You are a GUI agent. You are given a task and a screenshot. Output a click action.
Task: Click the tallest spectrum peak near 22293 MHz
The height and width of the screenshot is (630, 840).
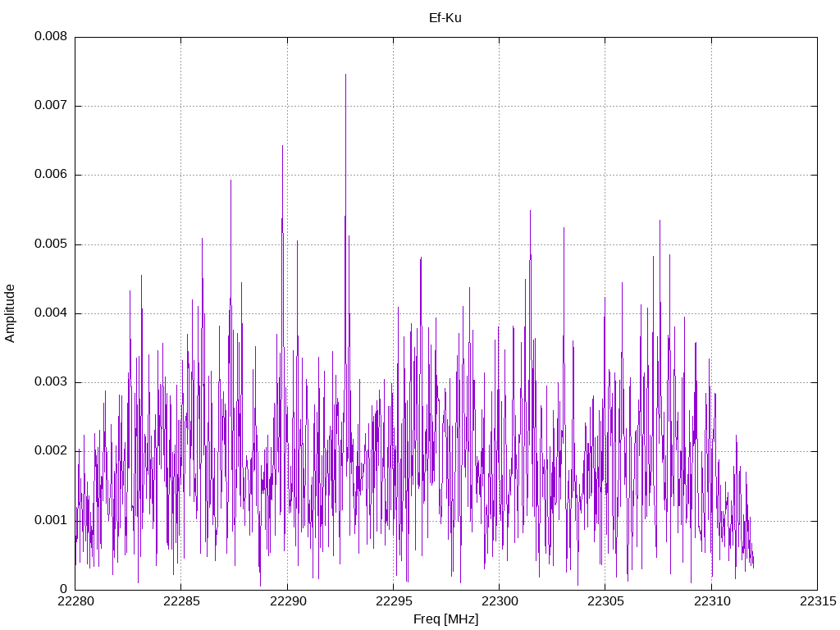pyautogui.click(x=345, y=75)
